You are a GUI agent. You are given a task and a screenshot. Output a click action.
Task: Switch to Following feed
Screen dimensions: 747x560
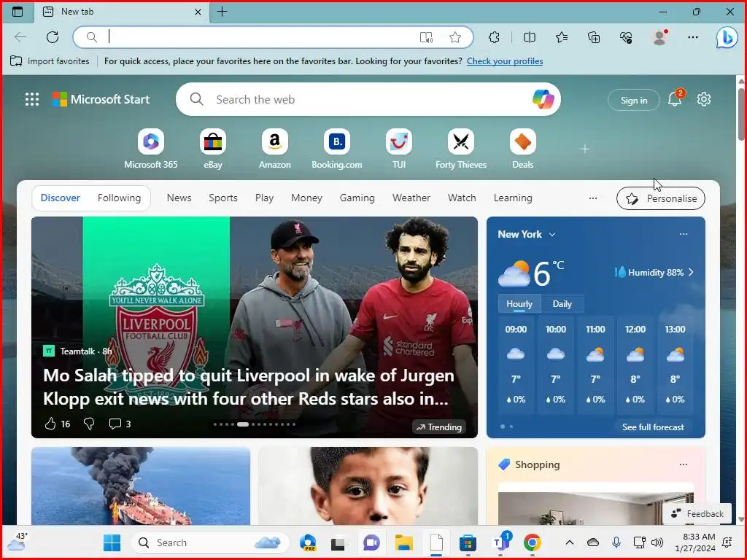119,198
